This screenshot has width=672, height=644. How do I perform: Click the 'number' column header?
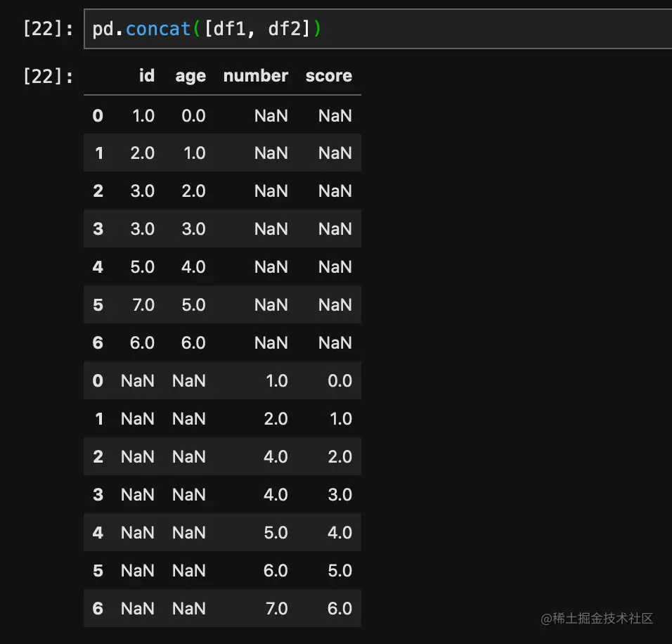(x=256, y=75)
